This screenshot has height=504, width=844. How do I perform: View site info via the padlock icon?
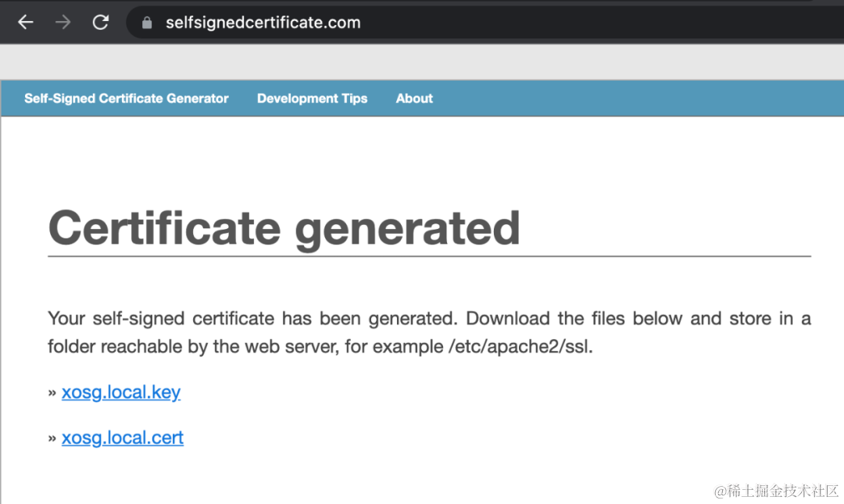[x=146, y=23]
